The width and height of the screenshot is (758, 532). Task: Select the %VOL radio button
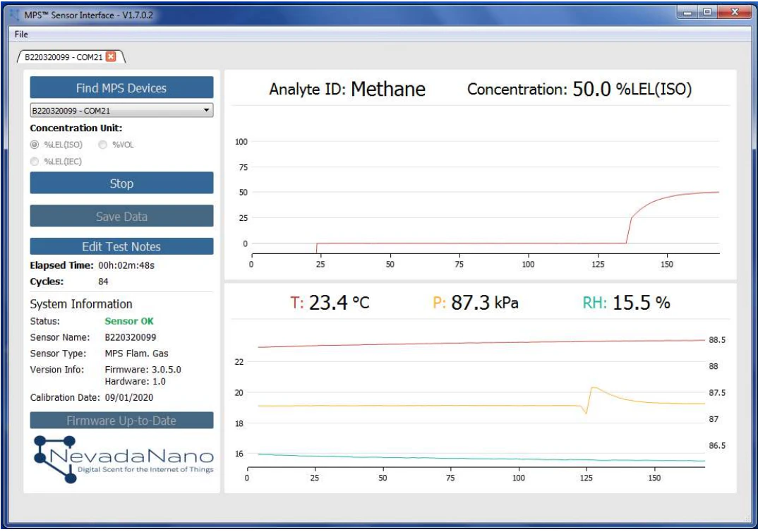[102, 145]
